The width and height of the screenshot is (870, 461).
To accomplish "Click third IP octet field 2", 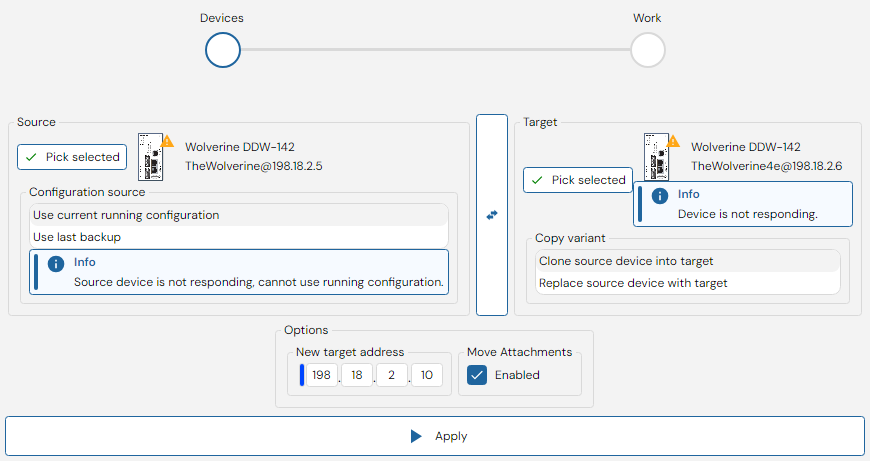I will pyautogui.click(x=392, y=375).
